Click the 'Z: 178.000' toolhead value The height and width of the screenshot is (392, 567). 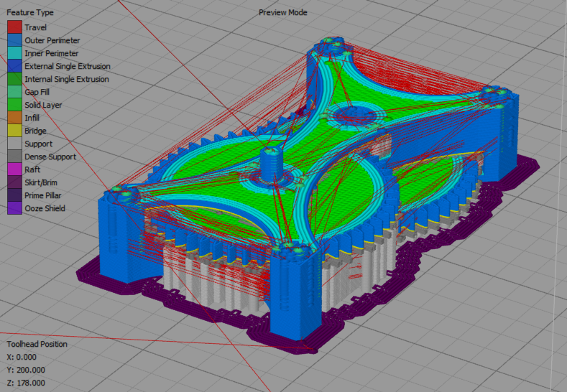coord(26,383)
